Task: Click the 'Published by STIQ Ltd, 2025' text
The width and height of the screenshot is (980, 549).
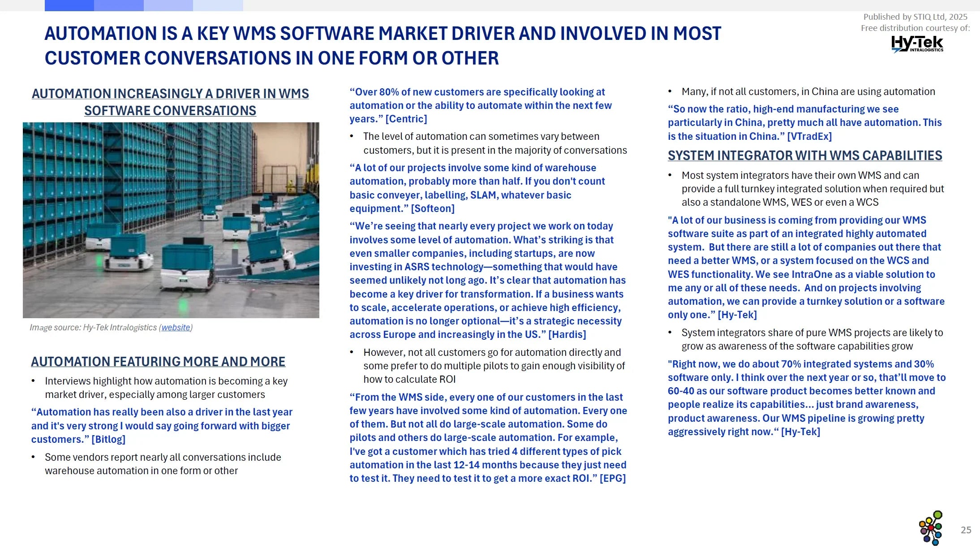Action: click(x=915, y=17)
